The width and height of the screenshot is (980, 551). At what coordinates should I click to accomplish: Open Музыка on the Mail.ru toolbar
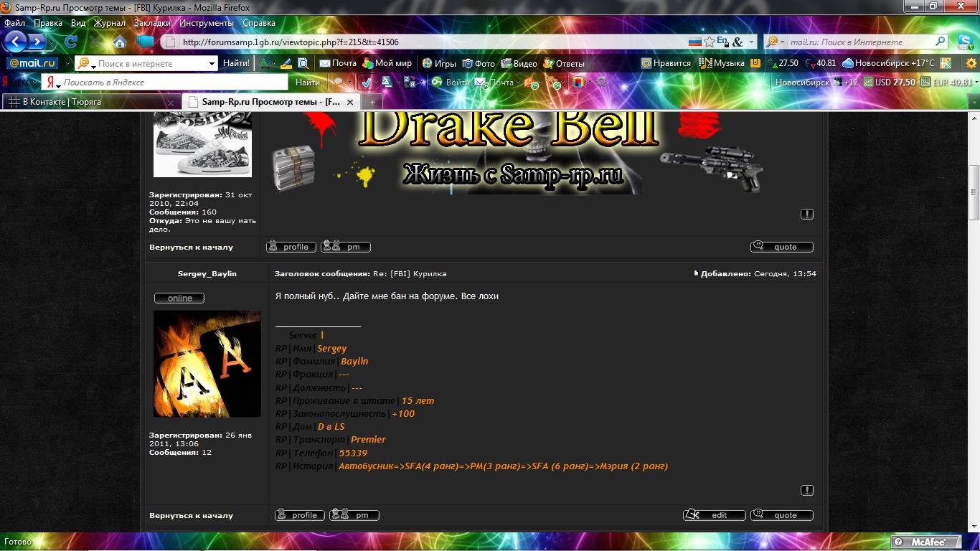coord(722,63)
